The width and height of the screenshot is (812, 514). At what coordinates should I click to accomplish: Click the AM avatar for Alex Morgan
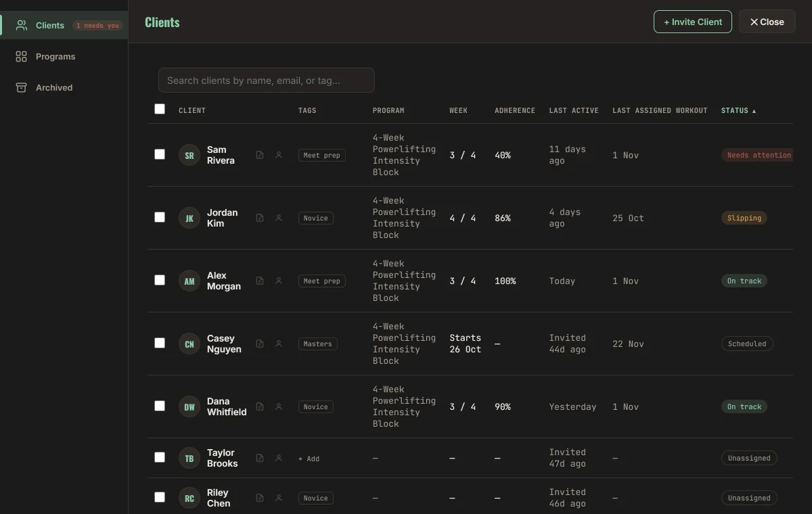pos(189,281)
